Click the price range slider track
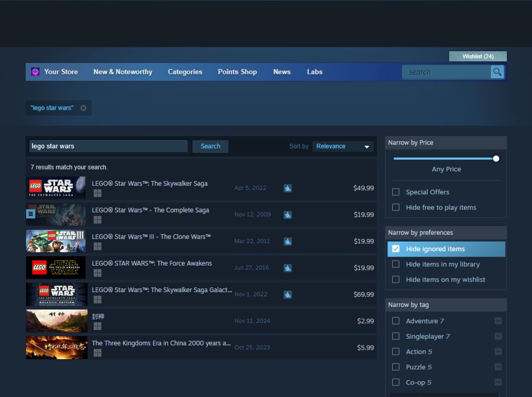Viewport: 532px width, 397px height. [x=445, y=158]
